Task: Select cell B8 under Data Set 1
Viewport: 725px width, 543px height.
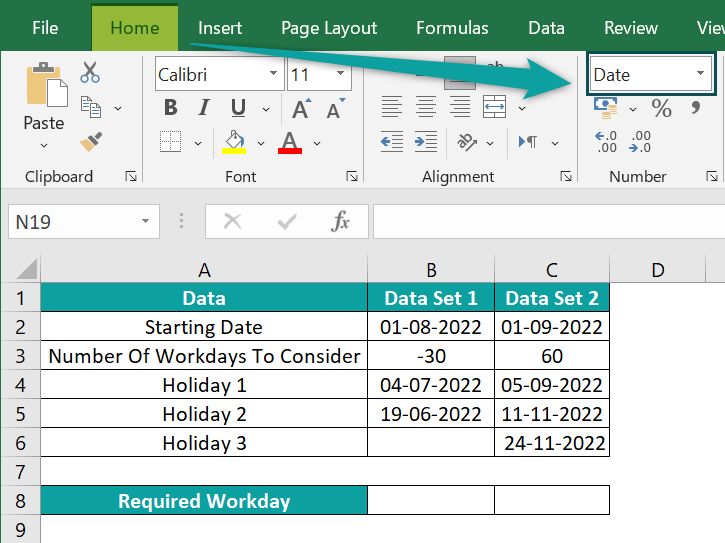Action: pyautogui.click(x=431, y=500)
